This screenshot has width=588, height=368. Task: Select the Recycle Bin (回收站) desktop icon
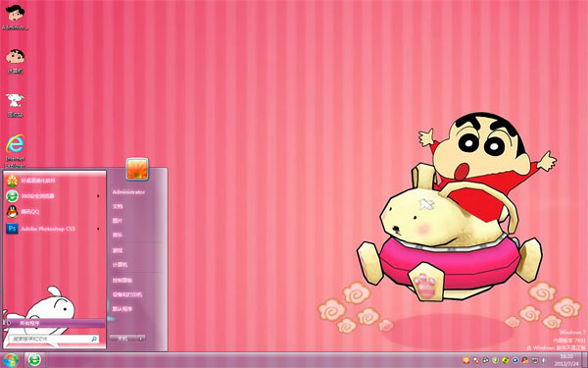click(15, 105)
